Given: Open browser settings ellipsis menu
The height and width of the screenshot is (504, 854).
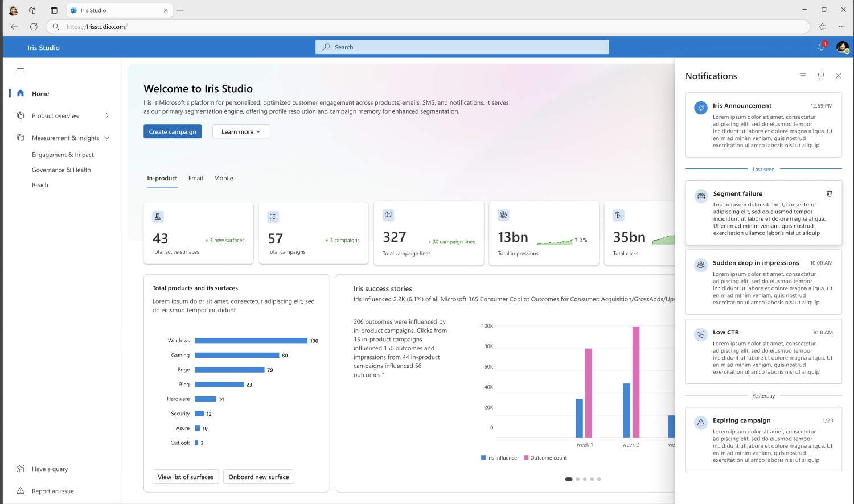Looking at the screenshot, I should tap(841, 27).
